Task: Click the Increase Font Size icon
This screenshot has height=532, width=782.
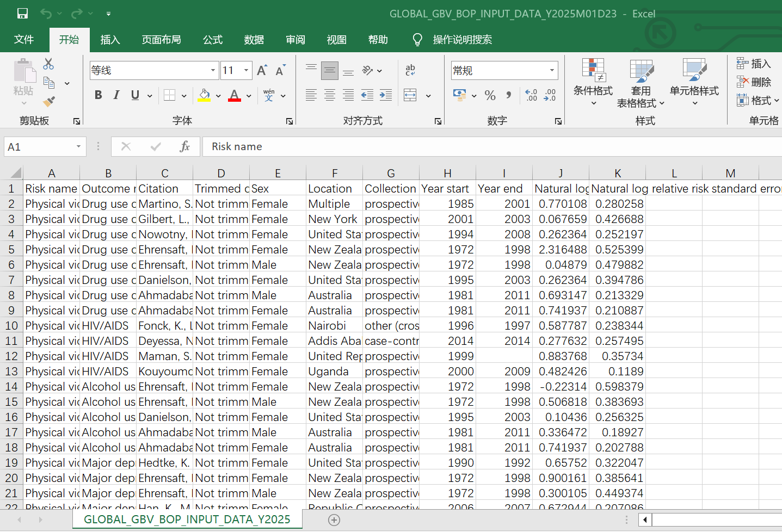Action: click(x=262, y=71)
